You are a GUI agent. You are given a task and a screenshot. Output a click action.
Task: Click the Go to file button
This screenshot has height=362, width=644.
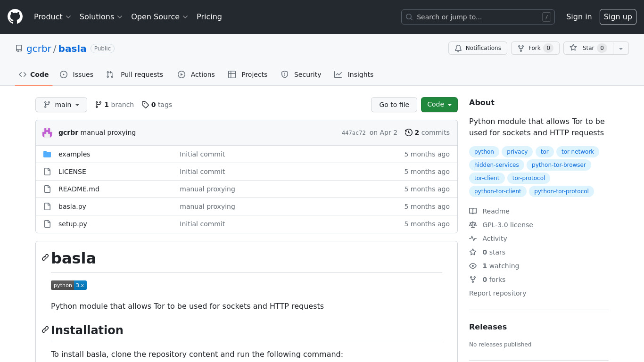(x=394, y=105)
